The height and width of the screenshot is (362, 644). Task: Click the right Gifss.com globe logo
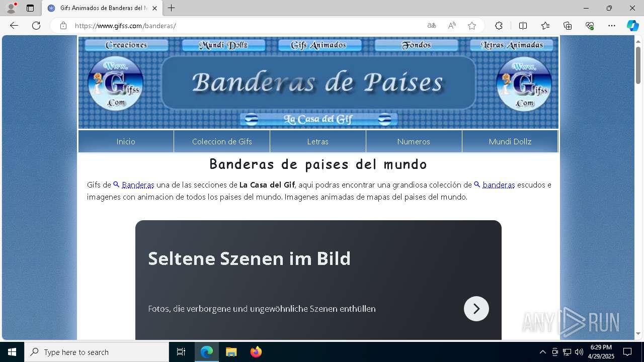[x=524, y=83]
